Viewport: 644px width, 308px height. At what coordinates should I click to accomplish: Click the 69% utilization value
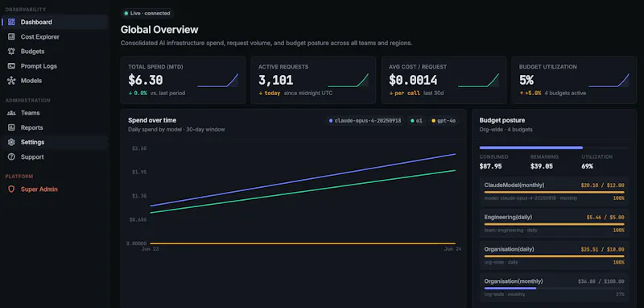point(588,167)
